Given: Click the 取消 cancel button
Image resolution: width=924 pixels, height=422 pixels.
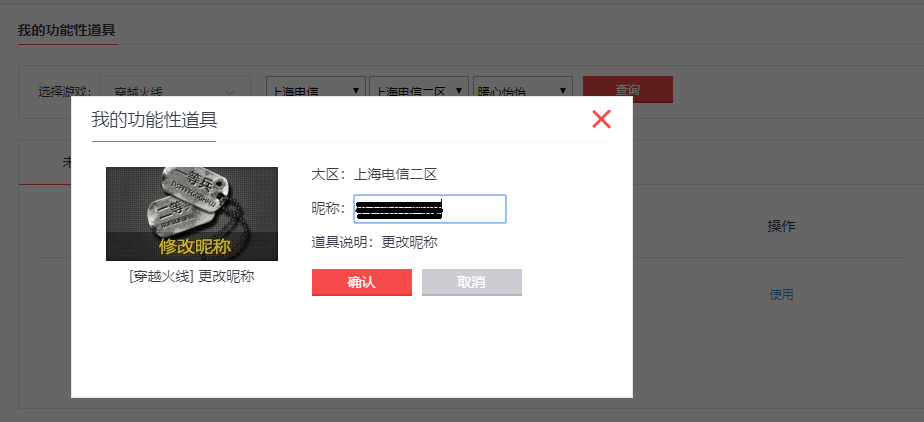Looking at the screenshot, I should click(x=471, y=282).
